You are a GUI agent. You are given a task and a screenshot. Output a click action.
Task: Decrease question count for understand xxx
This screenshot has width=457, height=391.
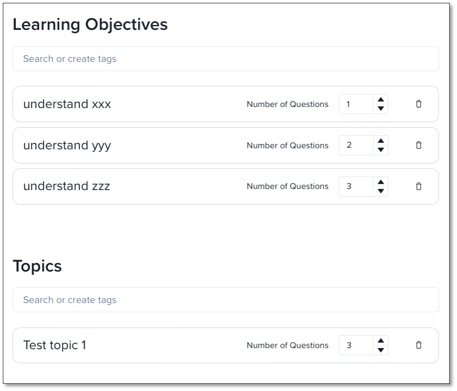coord(381,108)
